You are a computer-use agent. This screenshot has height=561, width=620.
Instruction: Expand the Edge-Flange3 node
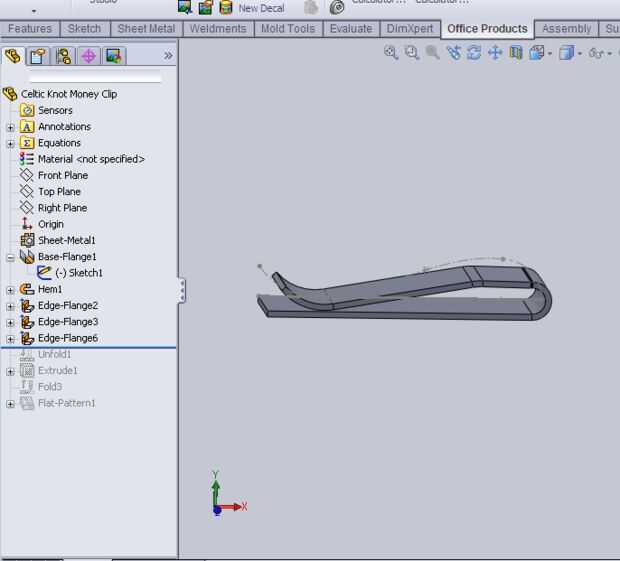click(11, 323)
